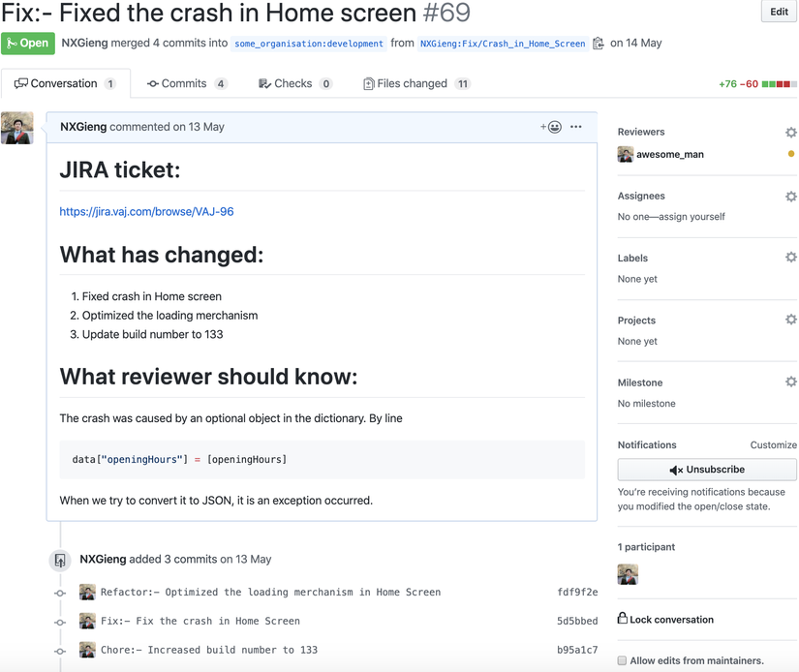This screenshot has width=799, height=672.
Task: Click Customize notifications link
Action: pyautogui.click(x=773, y=445)
